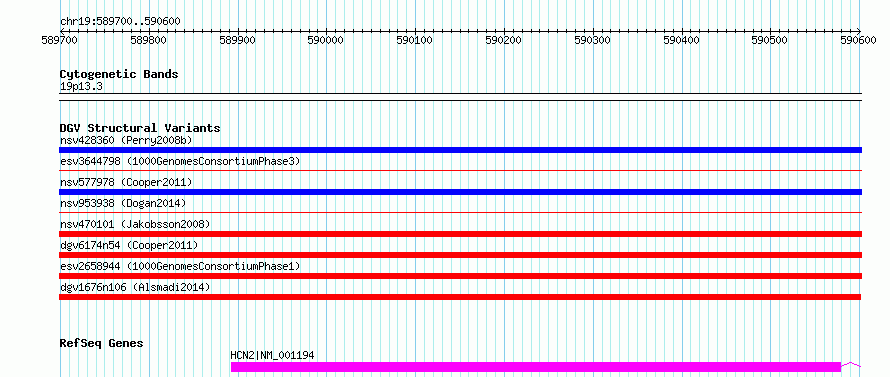This screenshot has width=890, height=377.
Task: Click ruler position 589700
Action: tap(60, 40)
